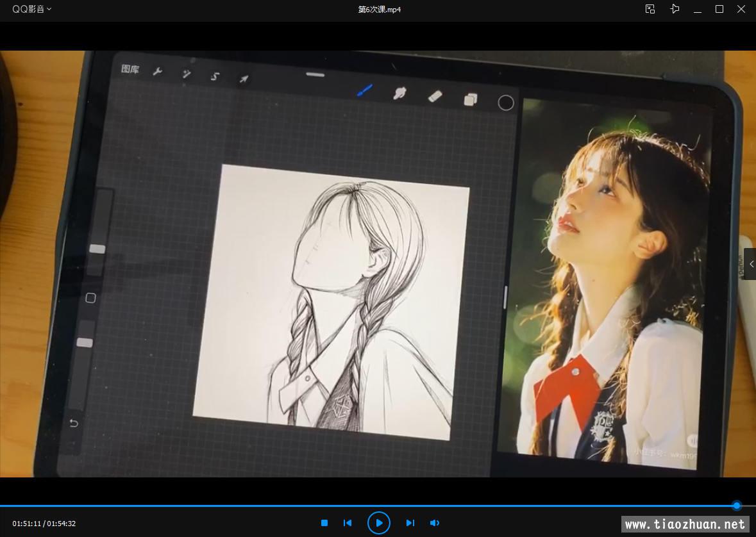Image resolution: width=756 pixels, height=537 pixels.
Task: Select the arrow Transform tool
Action: click(x=244, y=79)
